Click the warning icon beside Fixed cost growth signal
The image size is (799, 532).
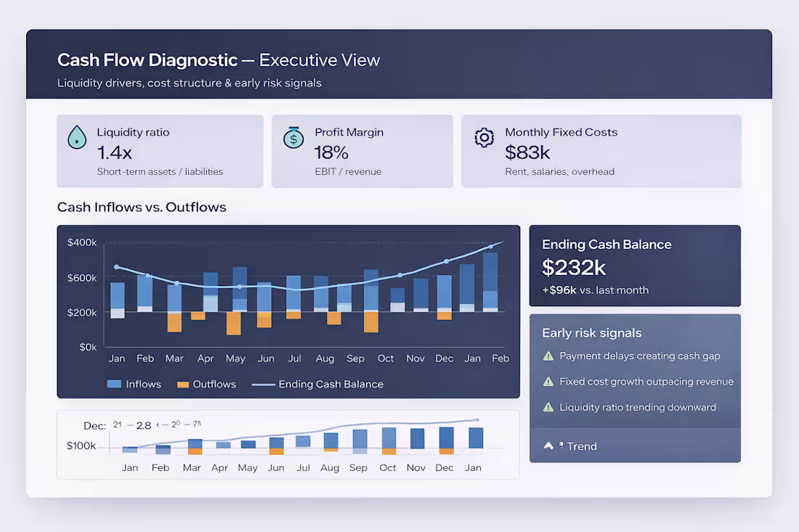551,381
